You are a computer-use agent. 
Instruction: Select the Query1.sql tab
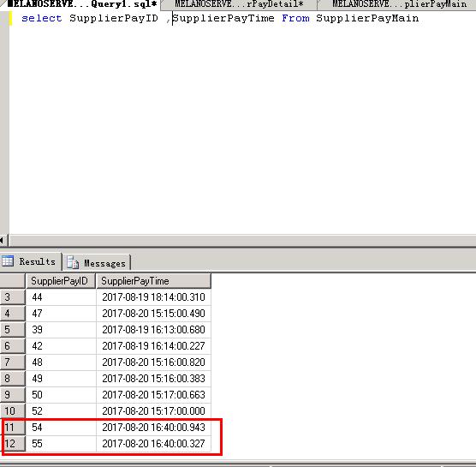click(82, 4)
